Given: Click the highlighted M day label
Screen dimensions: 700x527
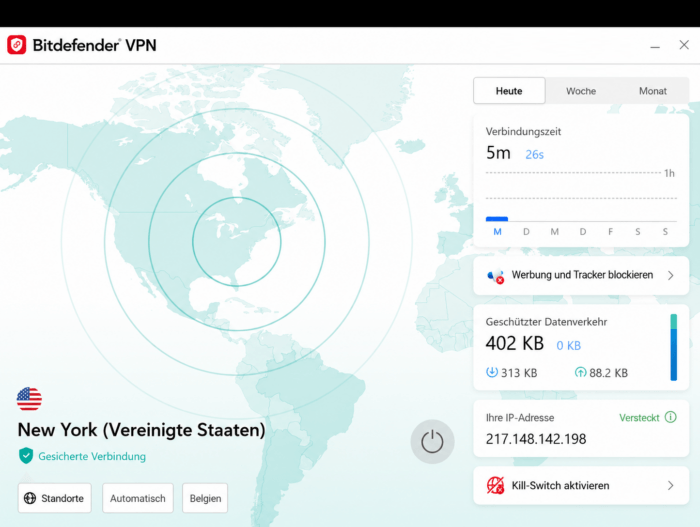Looking at the screenshot, I should point(497,232).
